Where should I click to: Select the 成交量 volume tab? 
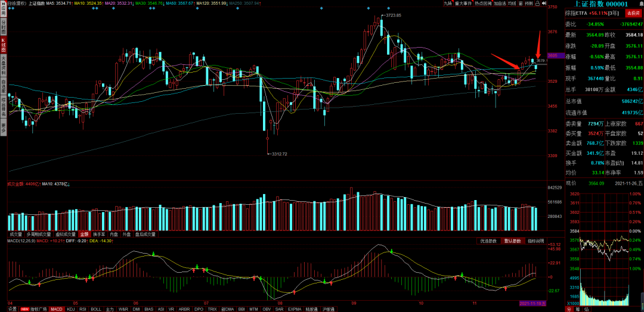[x=16, y=234]
